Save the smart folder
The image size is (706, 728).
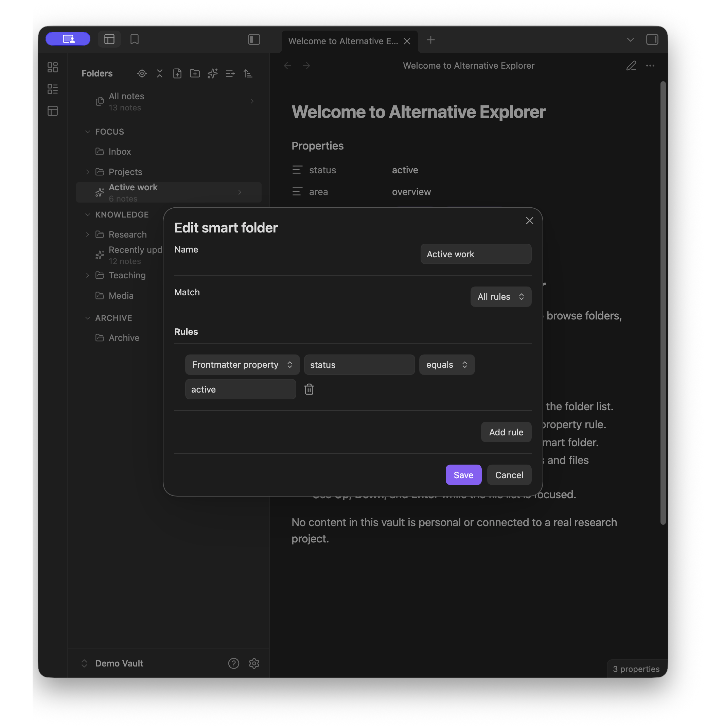pyautogui.click(x=463, y=475)
